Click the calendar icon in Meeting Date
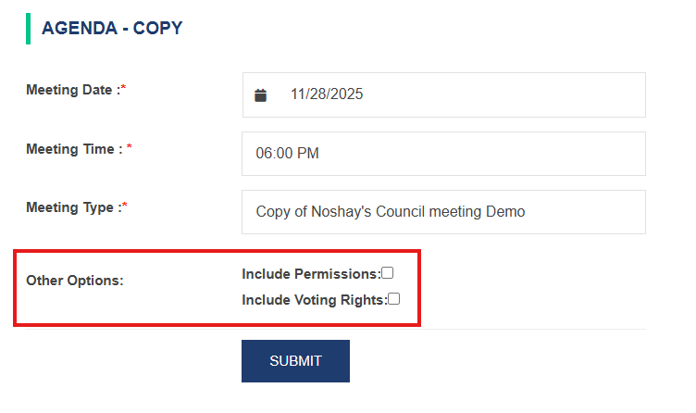Image resolution: width=696 pixels, height=413 pixels. click(x=261, y=95)
